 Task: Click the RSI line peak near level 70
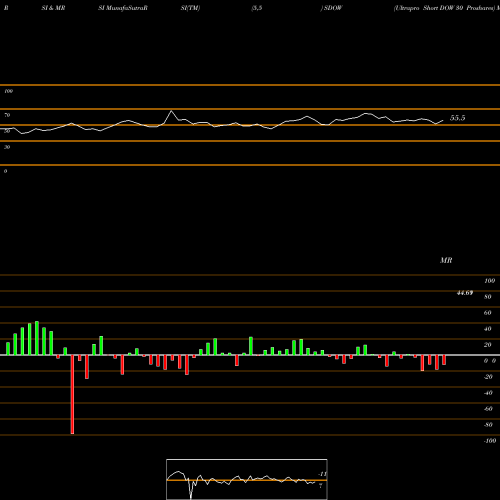171,111
